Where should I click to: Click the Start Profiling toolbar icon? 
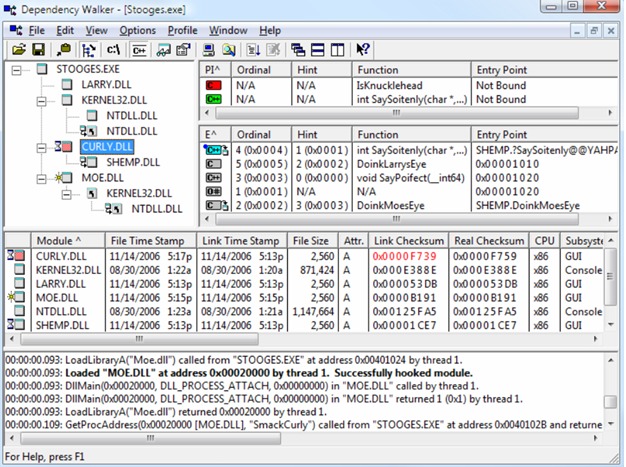coord(254,50)
